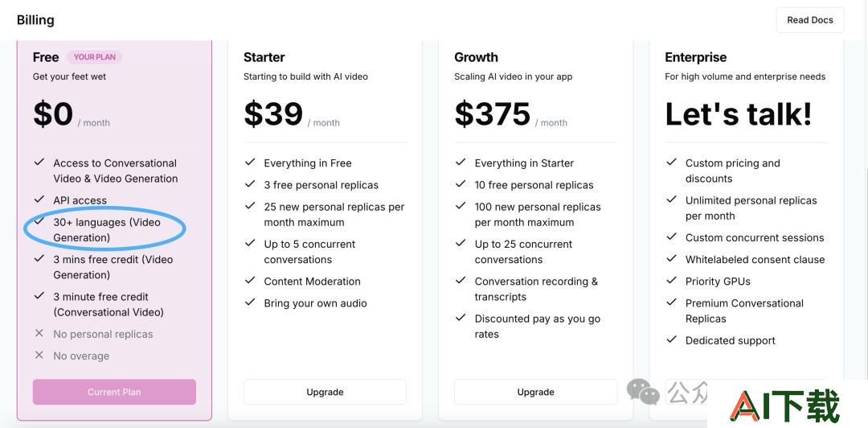The width and height of the screenshot is (868, 428).
Task: Click the YOUR PLAN badge
Action: (x=95, y=57)
